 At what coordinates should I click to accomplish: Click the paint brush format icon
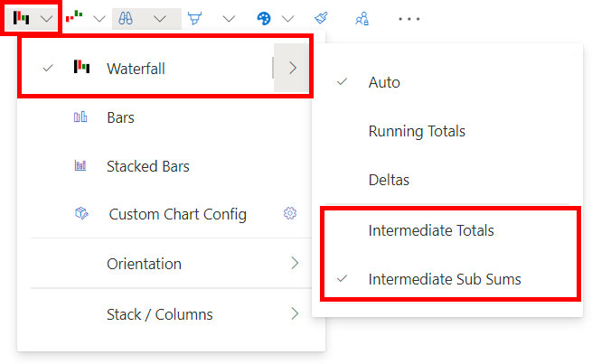pos(321,18)
